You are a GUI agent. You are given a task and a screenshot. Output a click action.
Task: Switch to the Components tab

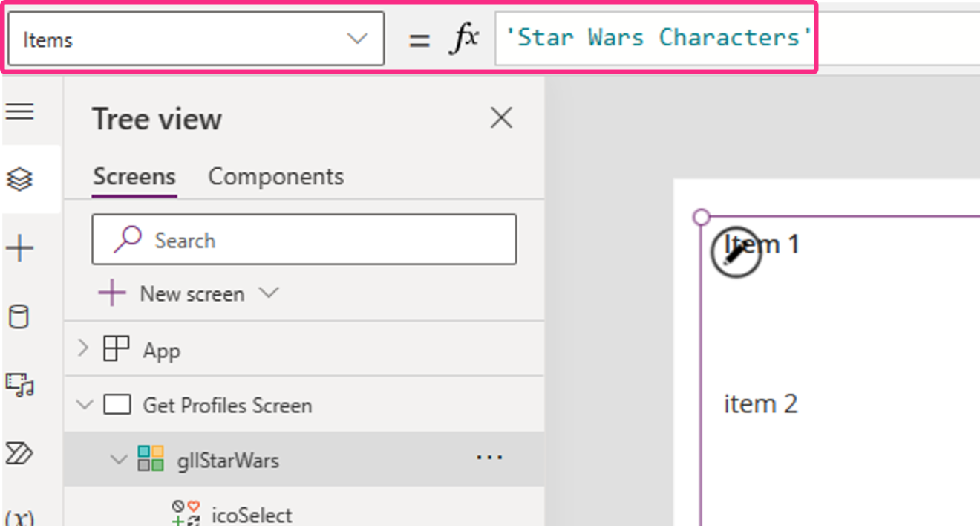276,176
